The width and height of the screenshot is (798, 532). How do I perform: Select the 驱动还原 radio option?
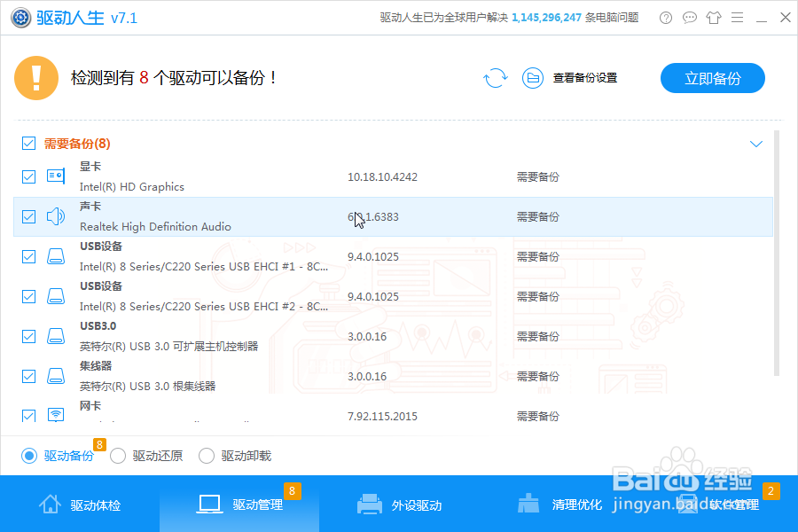coord(118,456)
